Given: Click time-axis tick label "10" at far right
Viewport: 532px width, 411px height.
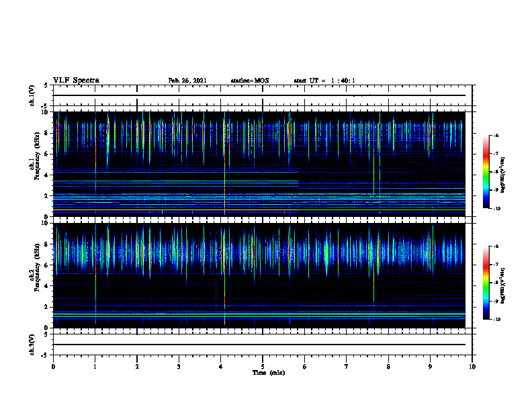Looking at the screenshot, I should (472, 367).
